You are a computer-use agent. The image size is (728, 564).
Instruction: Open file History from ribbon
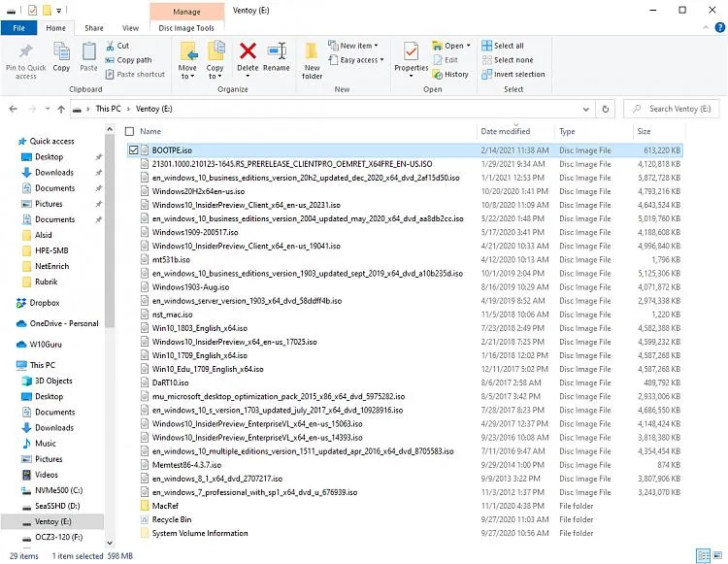(x=450, y=75)
